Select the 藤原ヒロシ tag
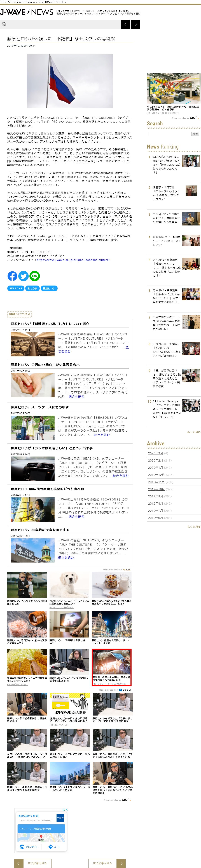This screenshot has width=201, height=868. (x=49, y=288)
